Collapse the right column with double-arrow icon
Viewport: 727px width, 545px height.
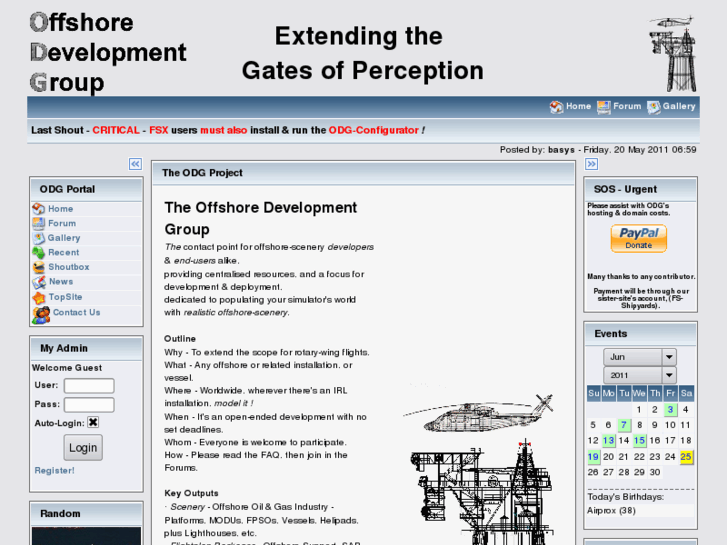point(591,164)
